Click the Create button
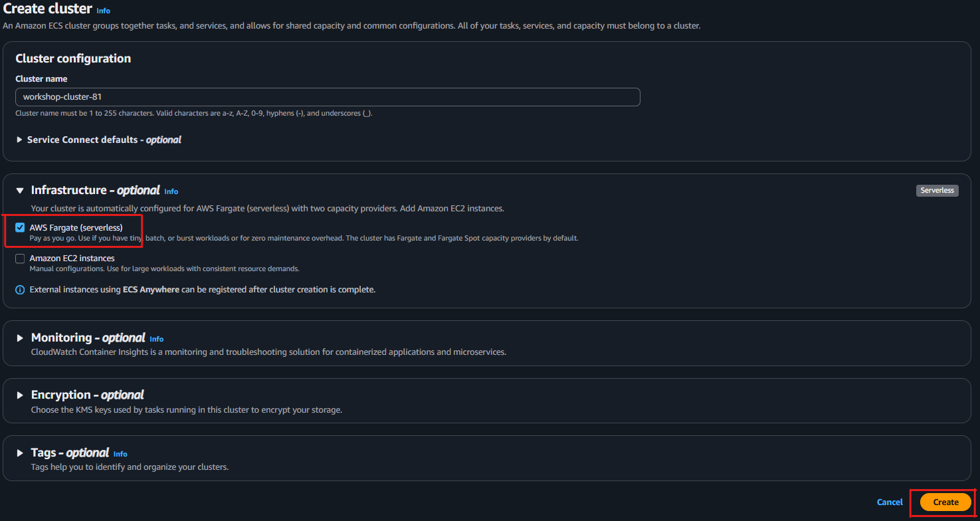 [x=944, y=502]
